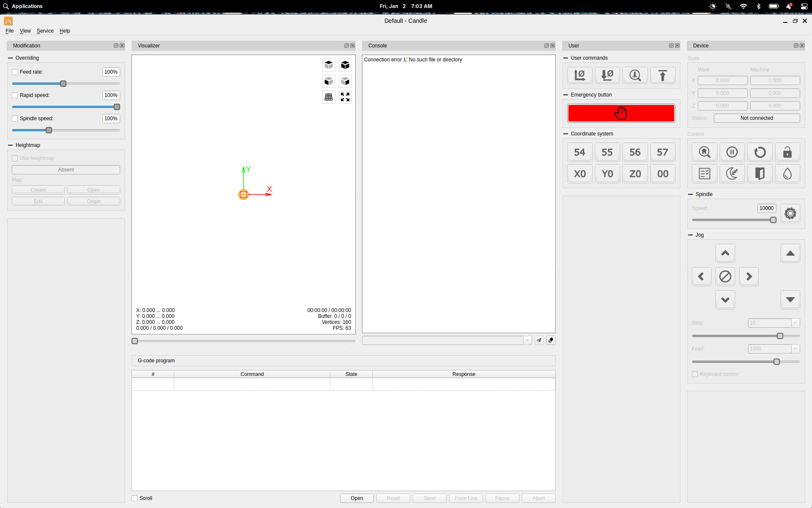
Task: Click the Fit view arrows icon
Action: [345, 97]
